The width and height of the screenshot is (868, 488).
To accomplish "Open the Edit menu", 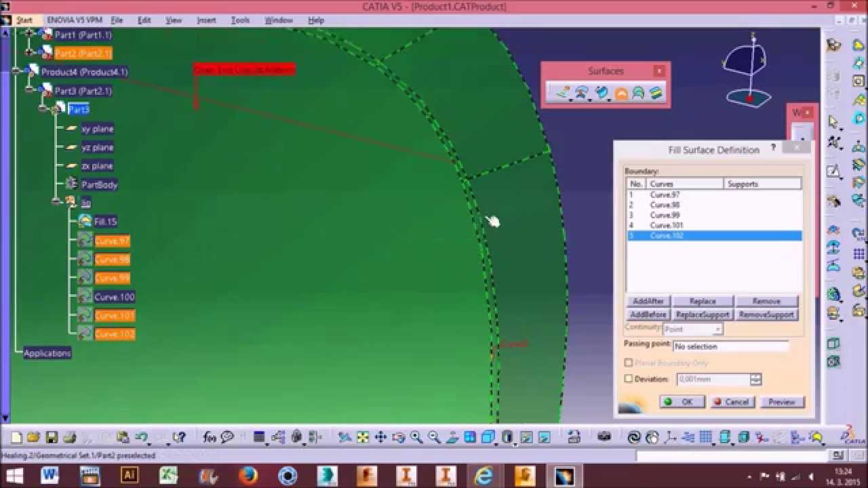I will pos(144,20).
